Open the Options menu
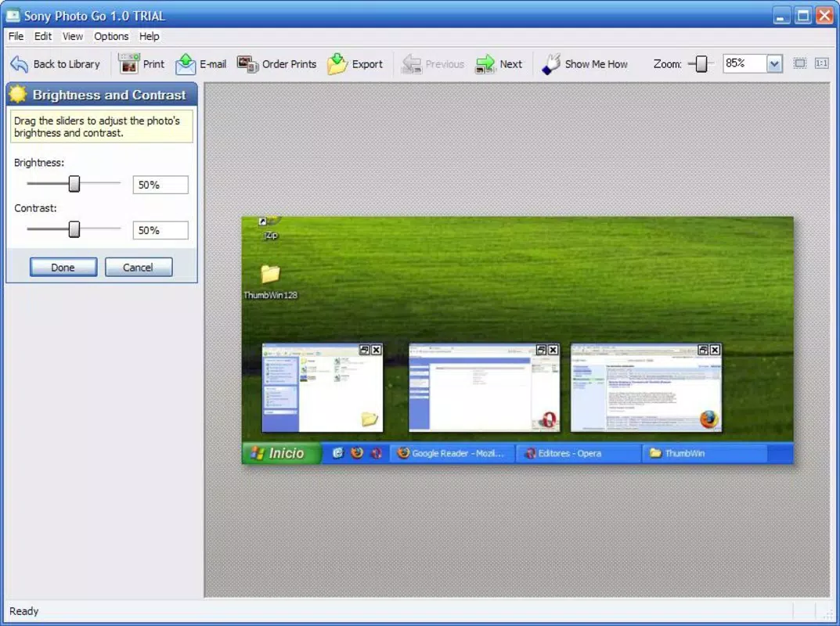This screenshot has width=840, height=626. pyautogui.click(x=111, y=37)
